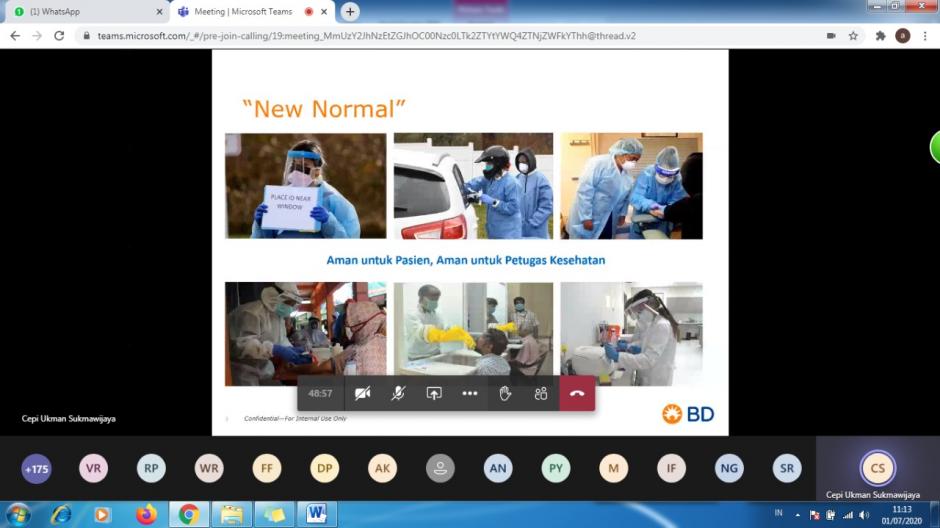Open the More actions ellipsis menu
Image resolution: width=940 pixels, height=528 pixels.
[469, 393]
